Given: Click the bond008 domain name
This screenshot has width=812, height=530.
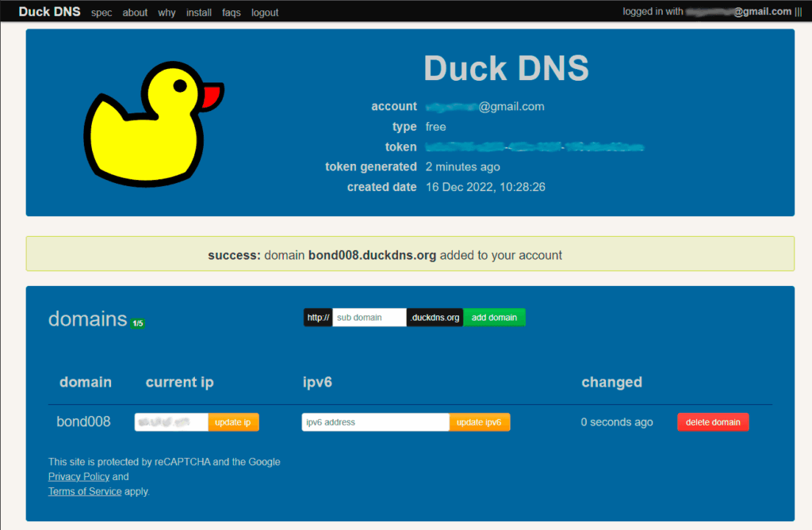Looking at the screenshot, I should coord(83,421).
